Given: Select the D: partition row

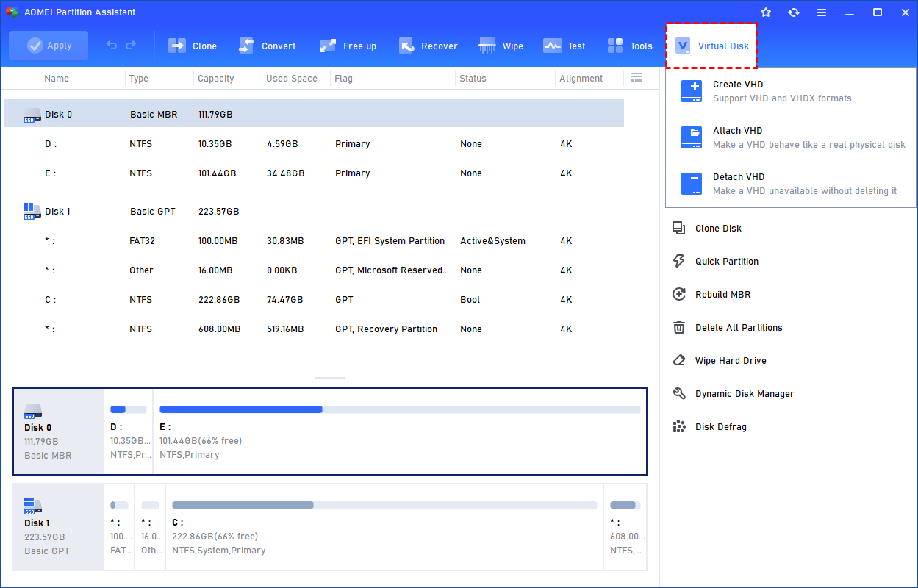Looking at the screenshot, I should [x=314, y=144].
